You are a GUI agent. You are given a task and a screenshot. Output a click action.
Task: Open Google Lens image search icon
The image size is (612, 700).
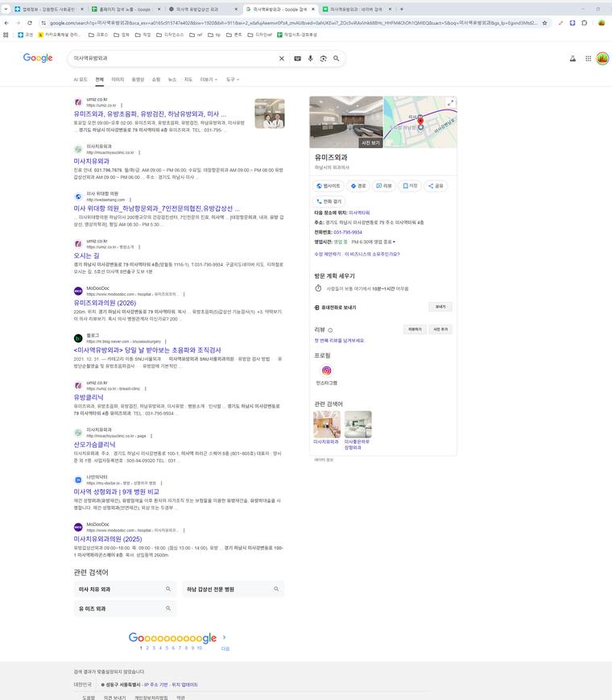[323, 59]
